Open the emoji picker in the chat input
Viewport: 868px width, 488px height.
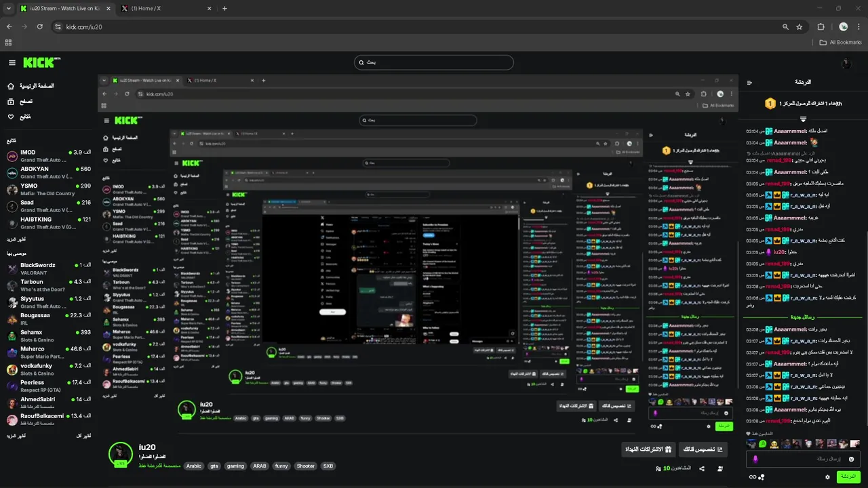(852, 459)
